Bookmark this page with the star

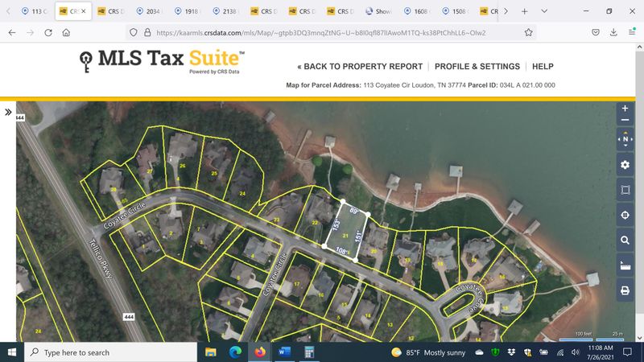pyautogui.click(x=529, y=32)
